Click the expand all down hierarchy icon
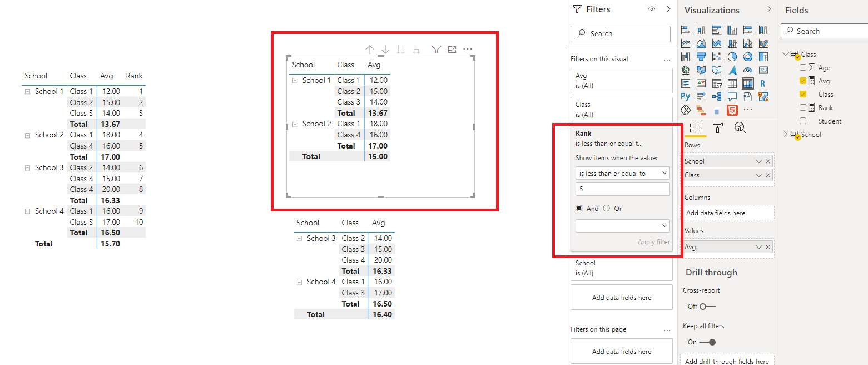868x365 pixels. (x=416, y=50)
